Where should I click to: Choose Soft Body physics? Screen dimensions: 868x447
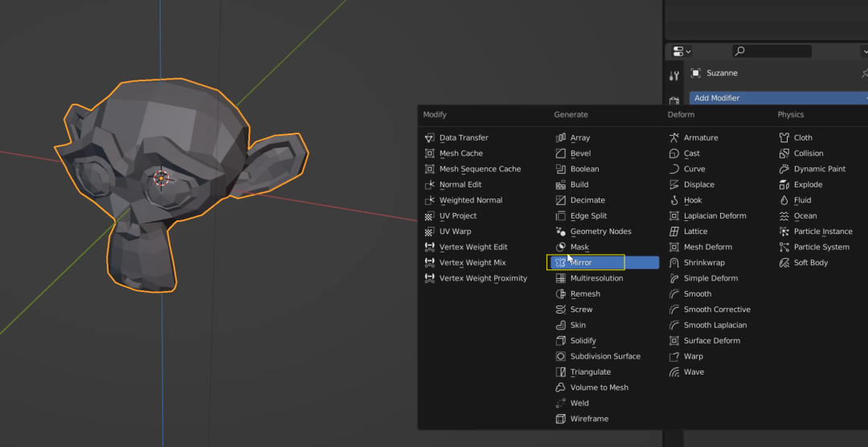tap(811, 263)
